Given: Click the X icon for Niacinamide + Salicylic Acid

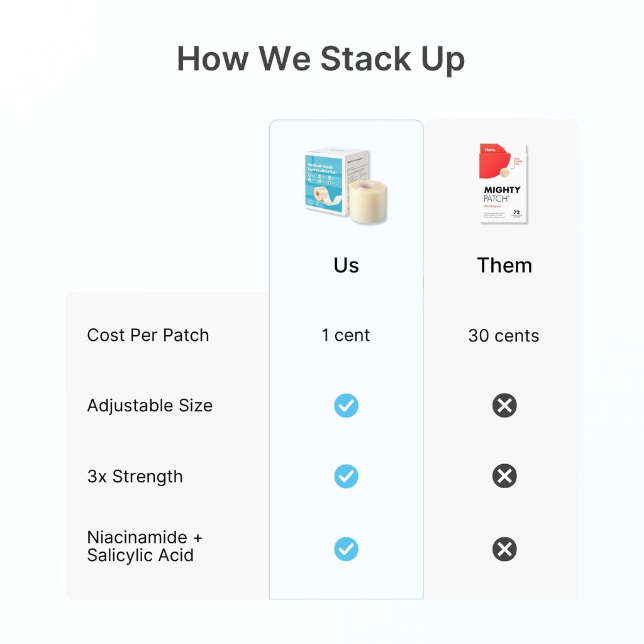Looking at the screenshot, I should coord(504,549).
